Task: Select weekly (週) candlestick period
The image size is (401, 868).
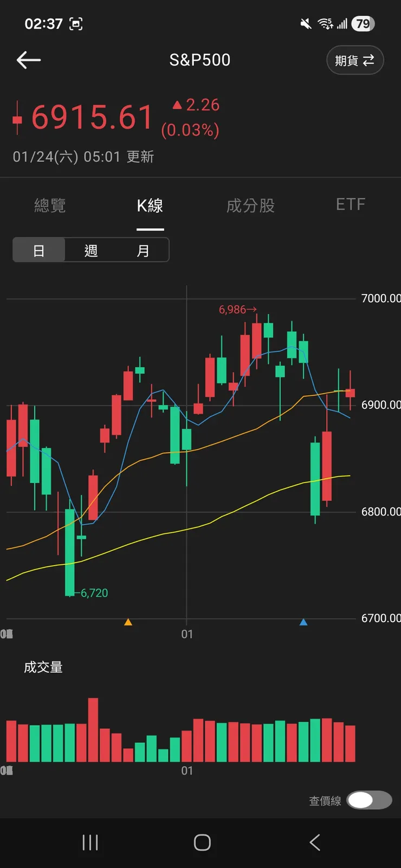Action: pyautogui.click(x=90, y=251)
